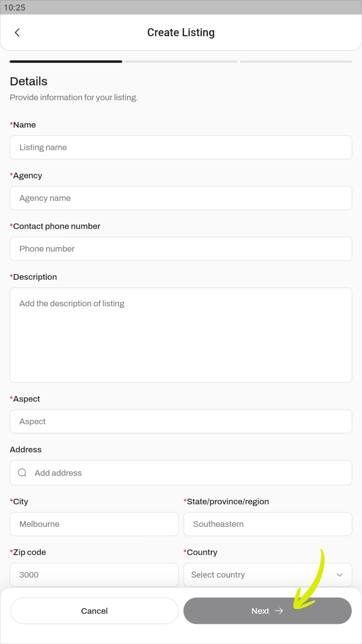Click the third progress step bar
The image size is (362, 644).
[296, 62]
